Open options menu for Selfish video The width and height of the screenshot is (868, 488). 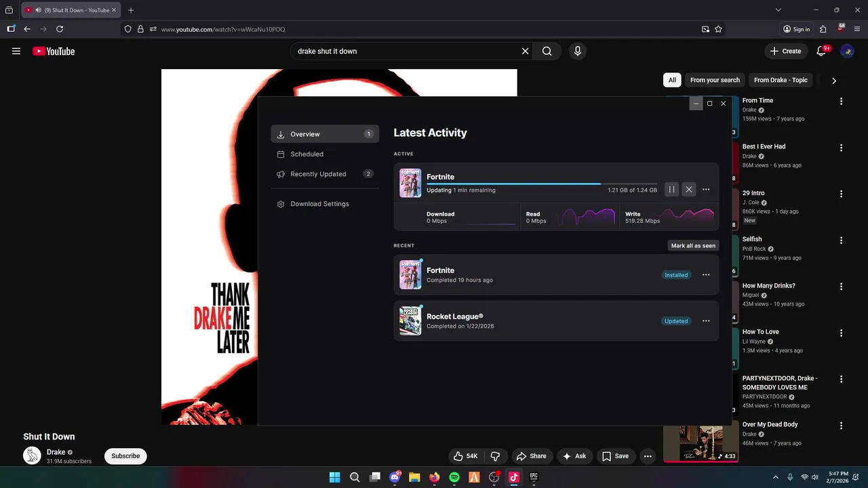pos(842,240)
